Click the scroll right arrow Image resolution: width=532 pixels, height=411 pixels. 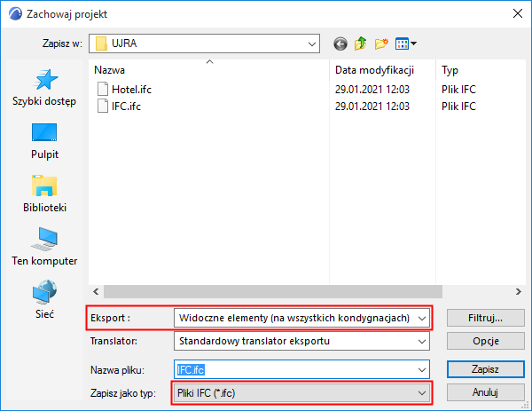(x=519, y=292)
